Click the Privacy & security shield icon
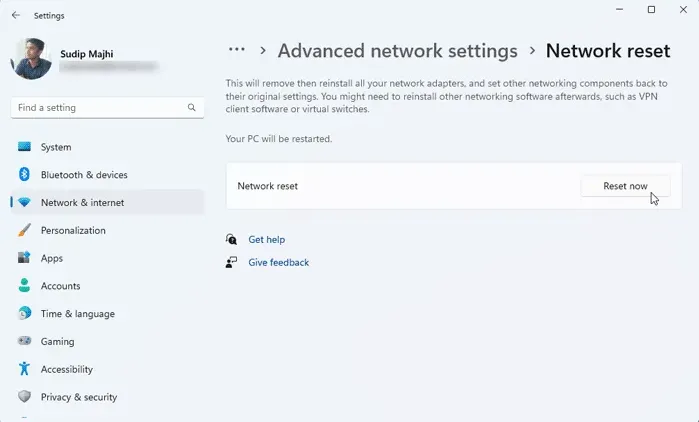 point(24,397)
